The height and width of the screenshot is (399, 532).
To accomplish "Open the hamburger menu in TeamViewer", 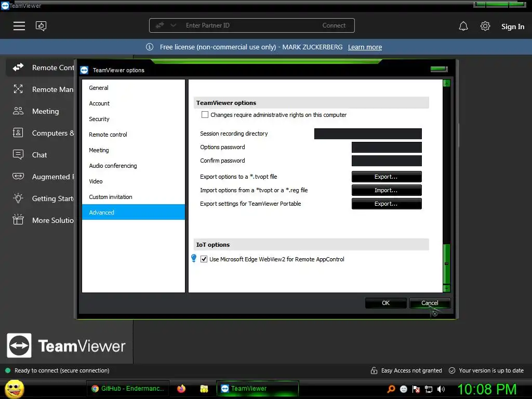I will click(x=19, y=26).
